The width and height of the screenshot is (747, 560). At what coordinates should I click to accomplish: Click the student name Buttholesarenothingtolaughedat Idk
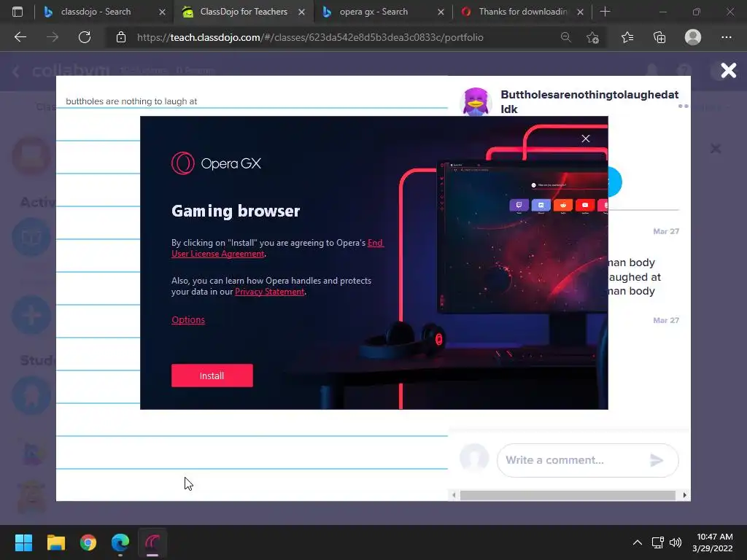(589, 101)
